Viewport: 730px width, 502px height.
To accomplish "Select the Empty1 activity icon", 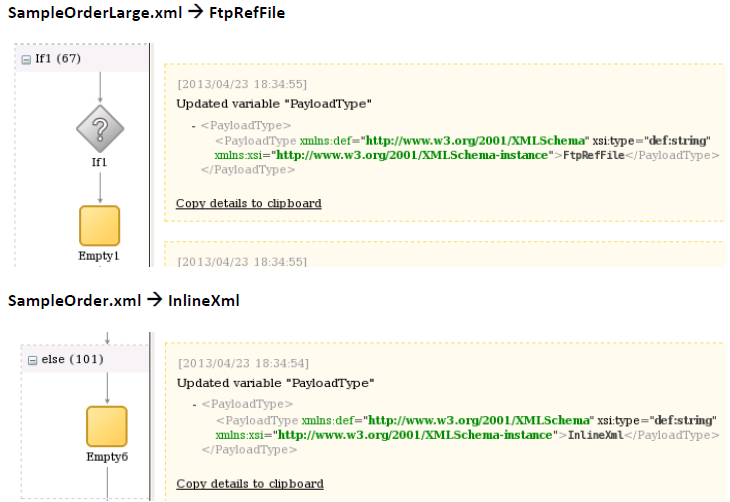I will click(x=99, y=225).
